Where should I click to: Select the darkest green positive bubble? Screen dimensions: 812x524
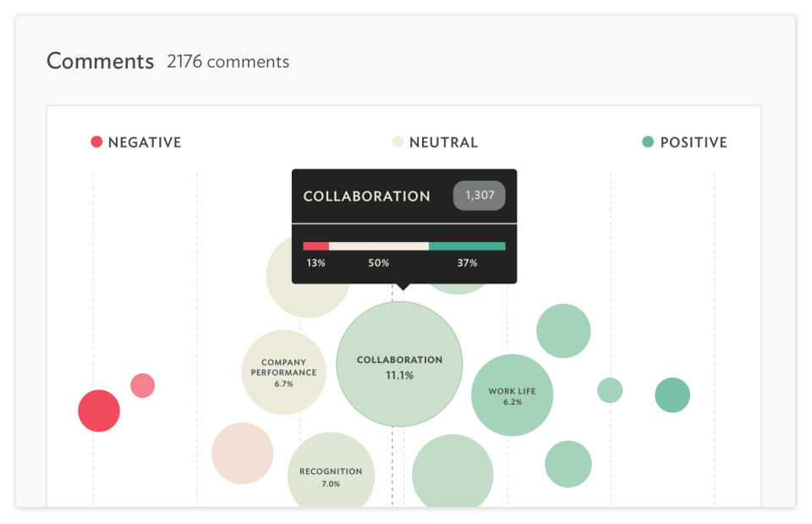click(x=672, y=395)
